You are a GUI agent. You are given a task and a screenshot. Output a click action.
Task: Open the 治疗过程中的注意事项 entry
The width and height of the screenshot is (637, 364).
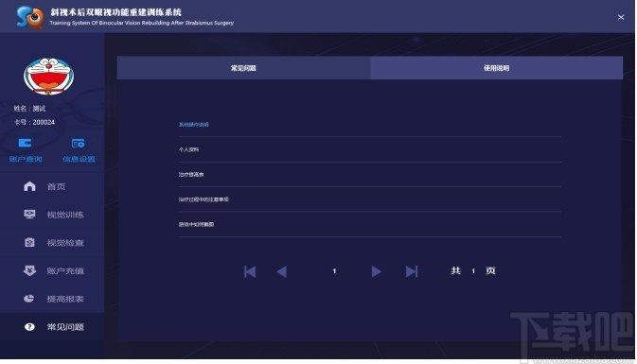[203, 199]
